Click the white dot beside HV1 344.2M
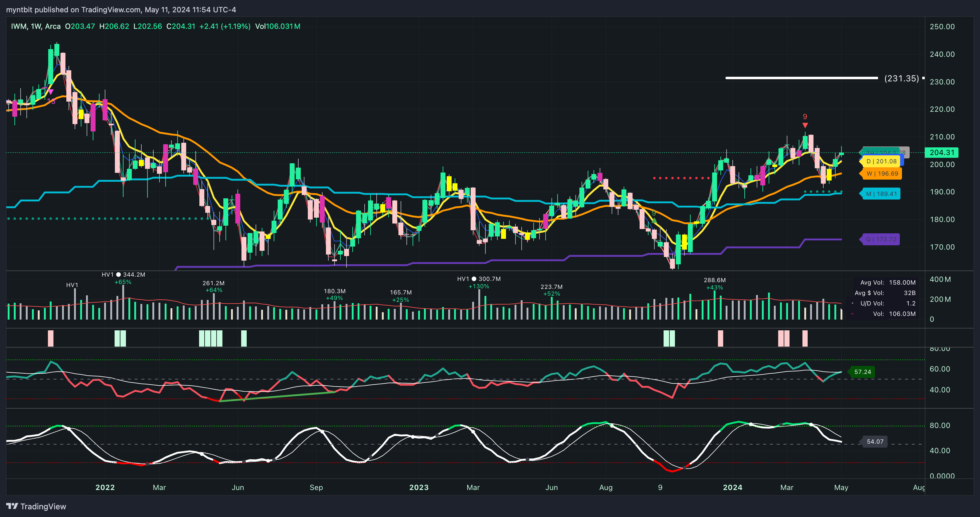 pos(118,274)
